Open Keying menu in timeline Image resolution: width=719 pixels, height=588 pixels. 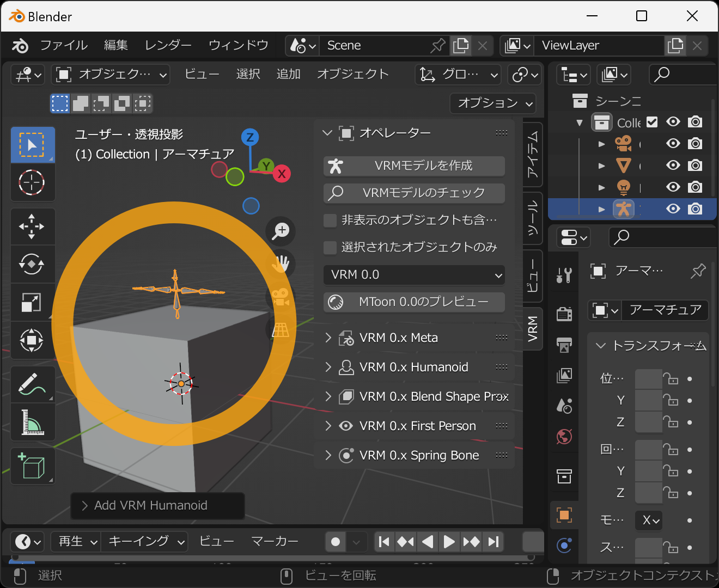[144, 542]
